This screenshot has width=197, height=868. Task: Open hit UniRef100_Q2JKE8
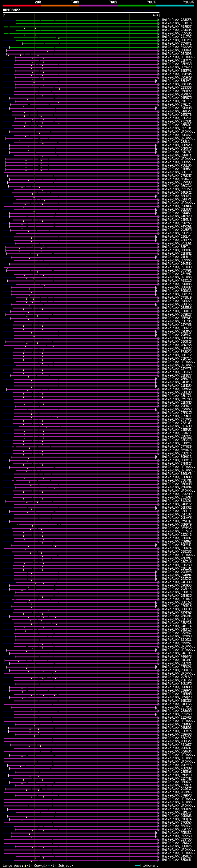click(177, 20)
